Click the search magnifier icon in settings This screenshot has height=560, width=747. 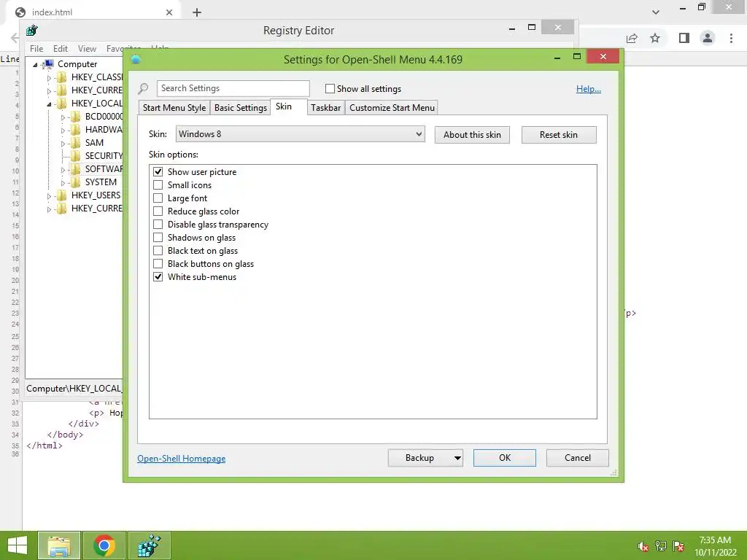coord(143,88)
